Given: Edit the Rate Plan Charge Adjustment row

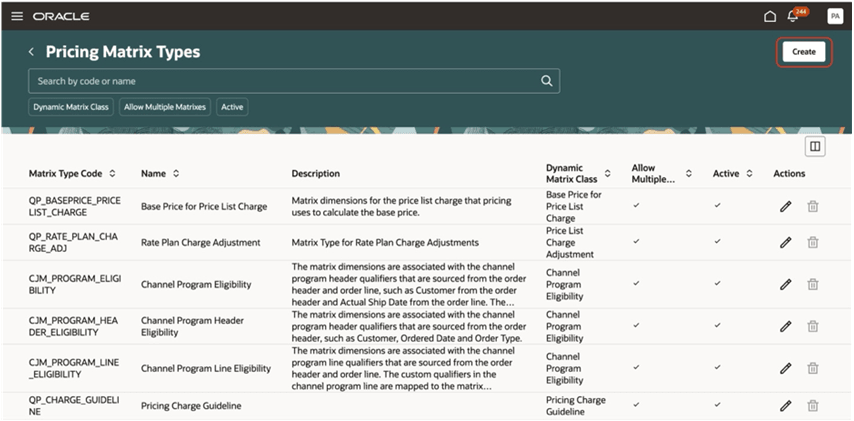Looking at the screenshot, I should click(785, 242).
